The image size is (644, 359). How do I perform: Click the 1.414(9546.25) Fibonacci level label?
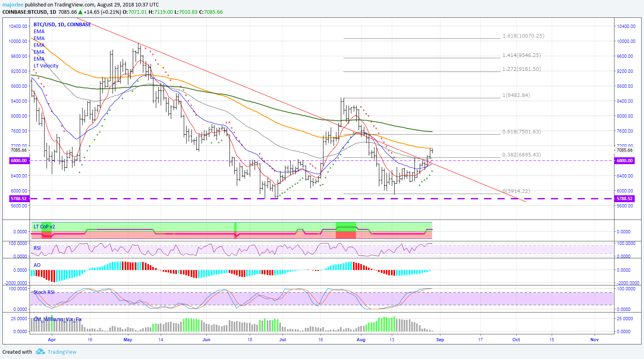pos(522,55)
